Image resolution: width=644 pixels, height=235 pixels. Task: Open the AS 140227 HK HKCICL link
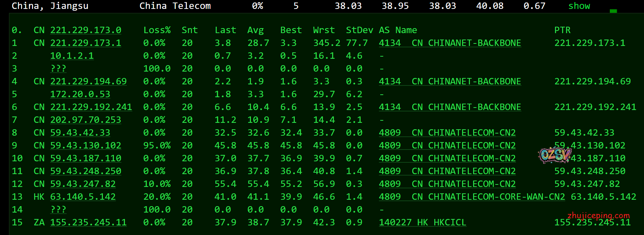coord(422,223)
